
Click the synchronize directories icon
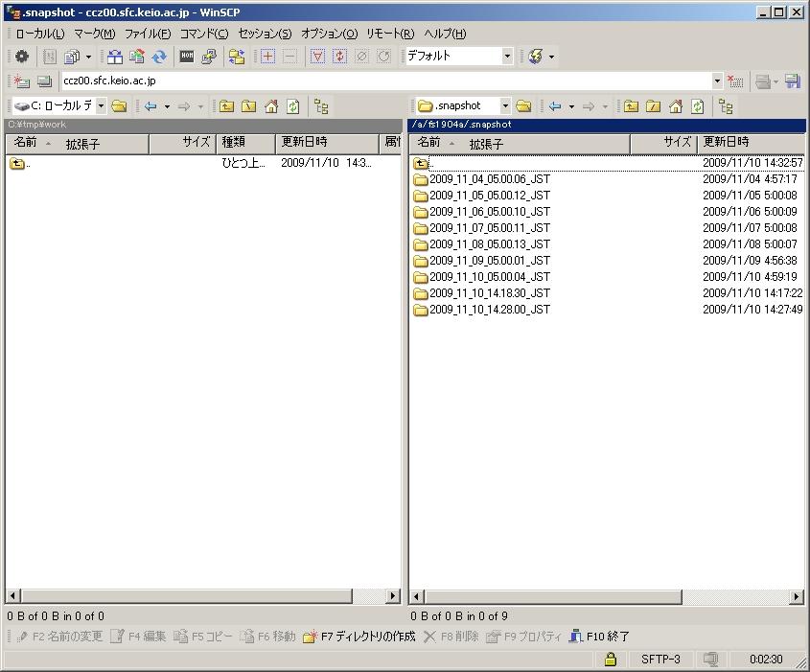point(159,57)
